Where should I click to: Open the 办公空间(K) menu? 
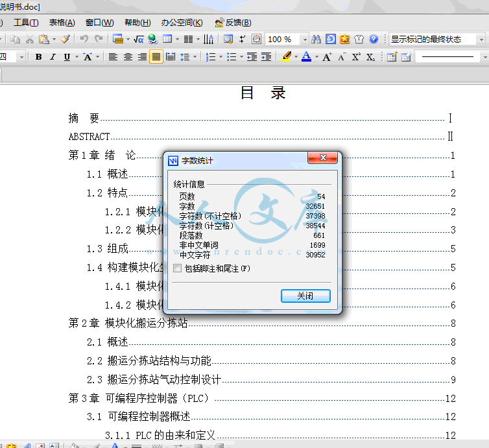pos(182,23)
